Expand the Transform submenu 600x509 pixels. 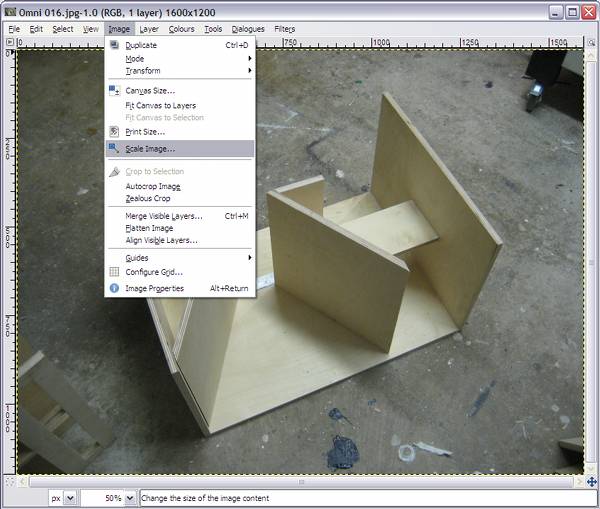(x=180, y=71)
